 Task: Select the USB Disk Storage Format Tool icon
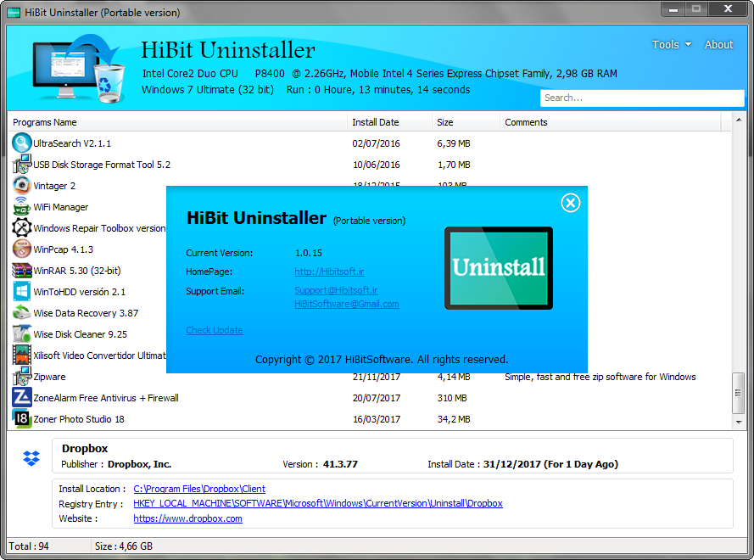click(x=22, y=165)
